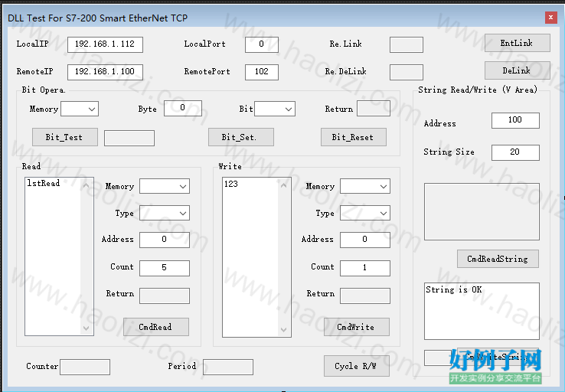Open the Bit number dropdown
The width and height of the screenshot is (565, 392).
[x=275, y=109]
